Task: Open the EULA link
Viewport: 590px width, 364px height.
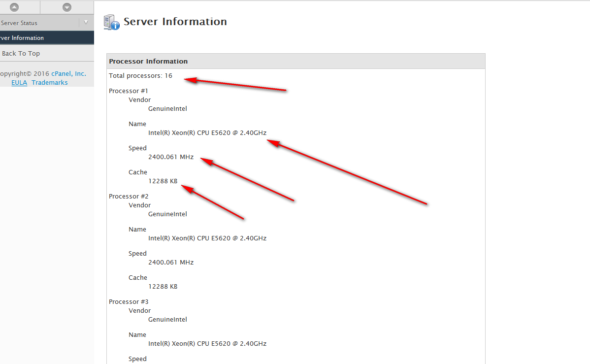Action: pos(19,82)
